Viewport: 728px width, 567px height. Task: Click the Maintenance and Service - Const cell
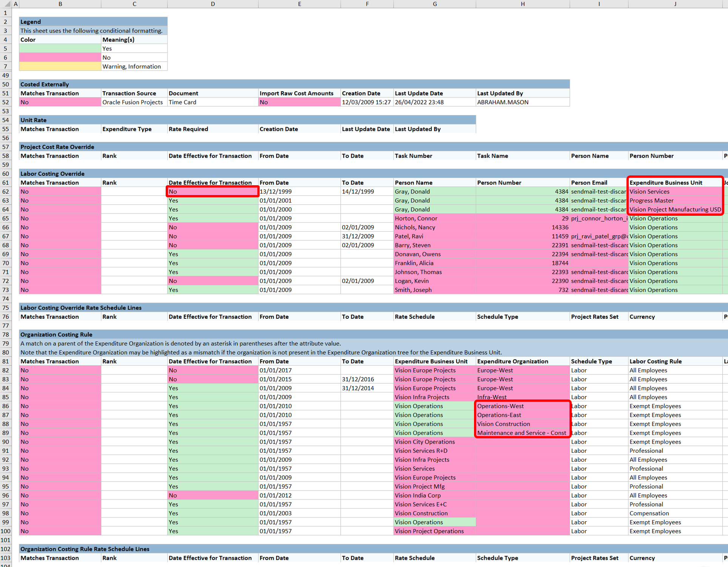(x=522, y=433)
